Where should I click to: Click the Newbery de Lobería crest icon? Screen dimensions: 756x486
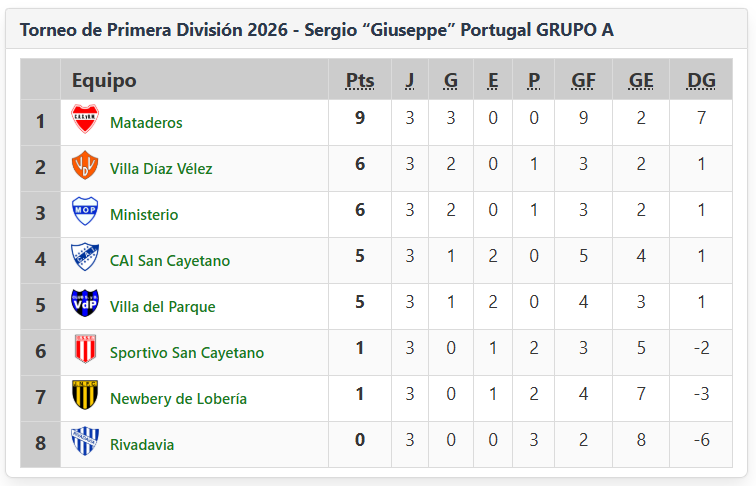(85, 396)
